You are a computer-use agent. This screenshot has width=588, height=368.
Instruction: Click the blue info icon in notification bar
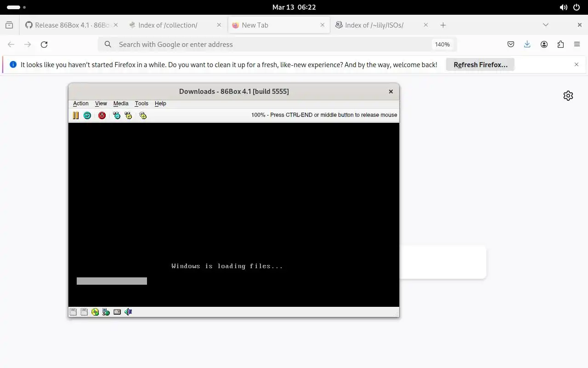click(x=13, y=65)
